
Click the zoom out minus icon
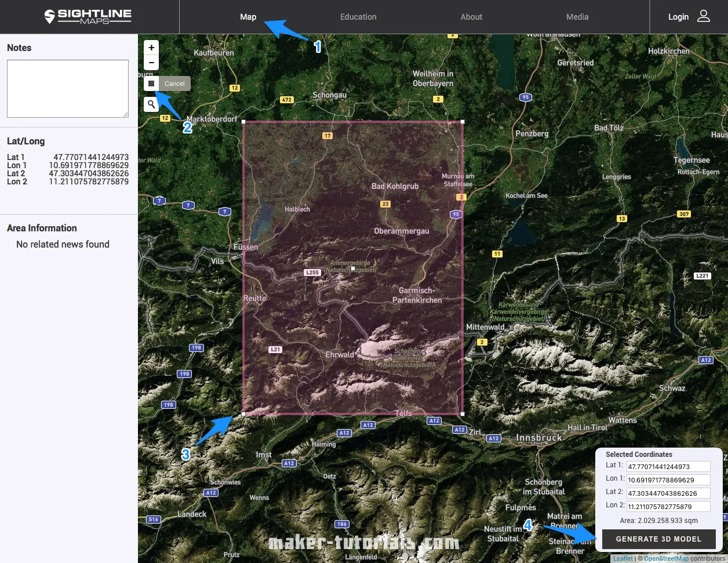tap(151, 62)
